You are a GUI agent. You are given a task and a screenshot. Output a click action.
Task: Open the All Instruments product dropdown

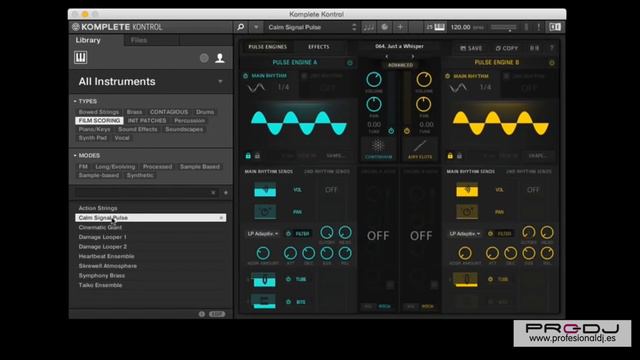(151, 82)
